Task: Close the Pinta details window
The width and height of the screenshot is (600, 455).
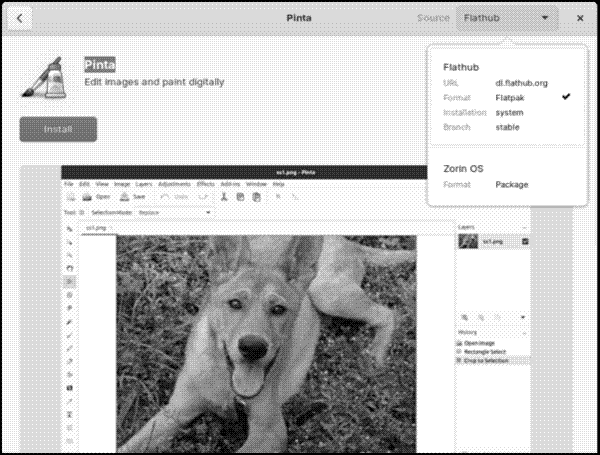Action: (x=580, y=18)
